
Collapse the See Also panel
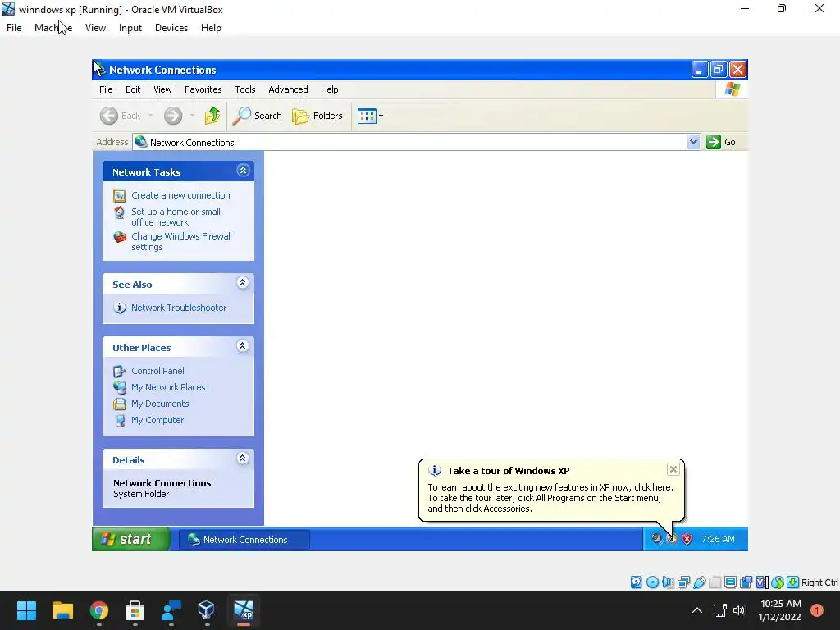pos(243,283)
